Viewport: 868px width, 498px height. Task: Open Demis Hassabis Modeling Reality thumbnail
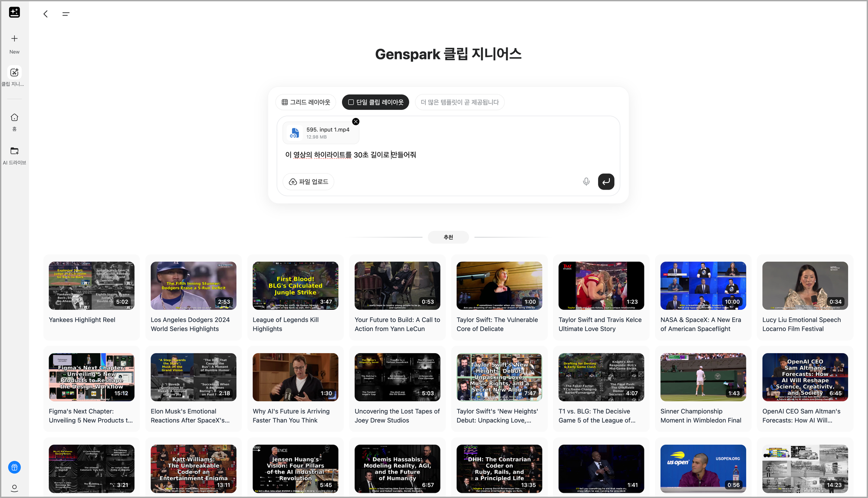coord(398,469)
